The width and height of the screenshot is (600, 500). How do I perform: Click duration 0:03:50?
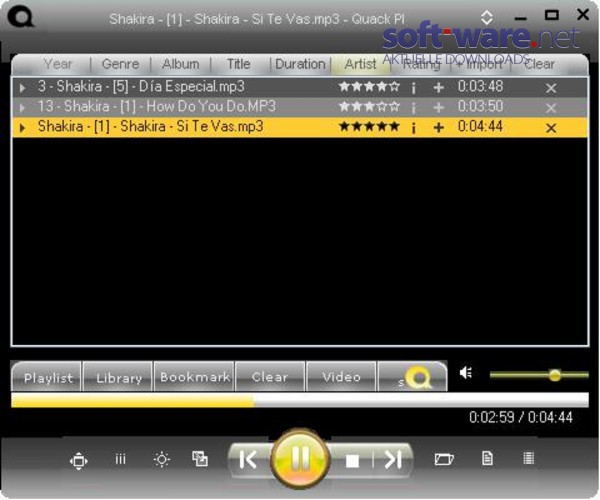pos(480,106)
